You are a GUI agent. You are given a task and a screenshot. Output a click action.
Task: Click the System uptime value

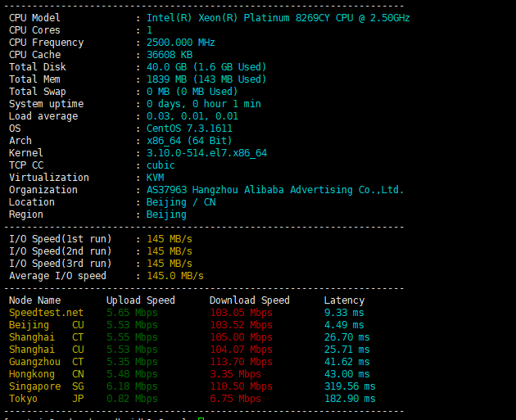(x=204, y=104)
